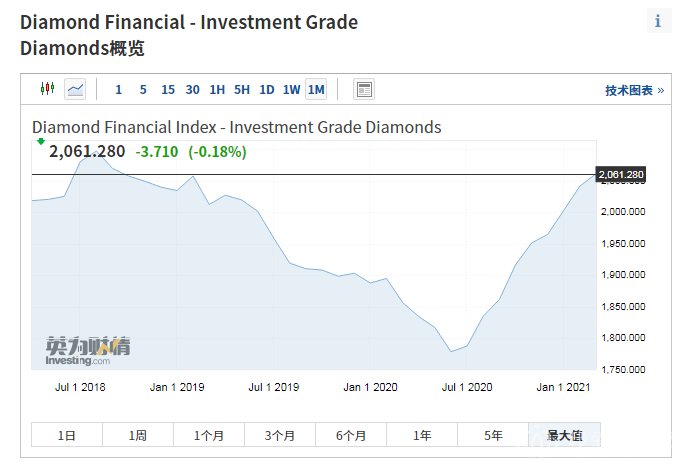Choose the 15 minute interval

click(168, 90)
